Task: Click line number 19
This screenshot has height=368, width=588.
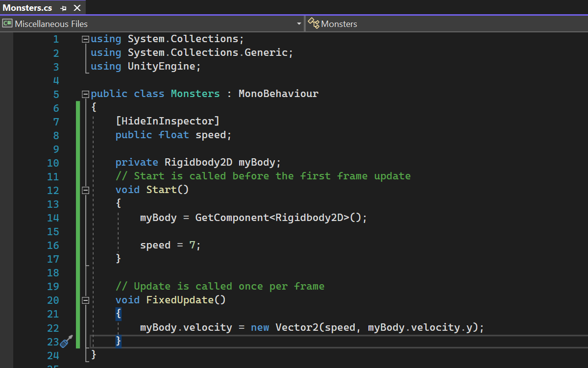Action: 53,286
